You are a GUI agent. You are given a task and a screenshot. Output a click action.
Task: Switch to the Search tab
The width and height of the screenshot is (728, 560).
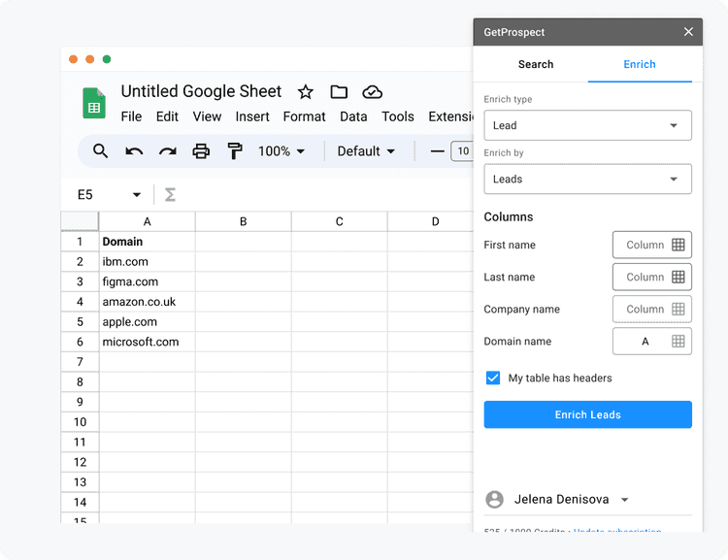535,64
